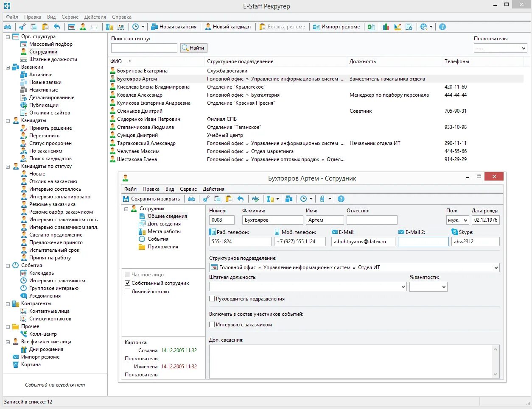Open the Правка menu in the employee card window

click(x=151, y=189)
